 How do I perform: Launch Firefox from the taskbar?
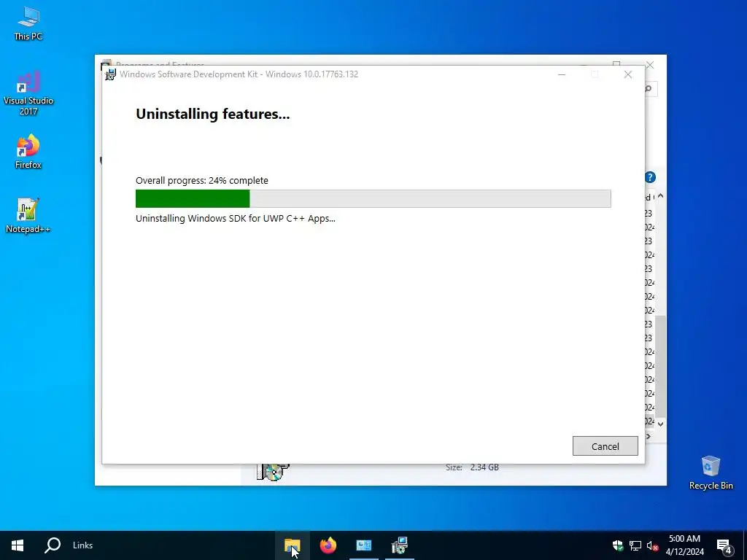(328, 545)
